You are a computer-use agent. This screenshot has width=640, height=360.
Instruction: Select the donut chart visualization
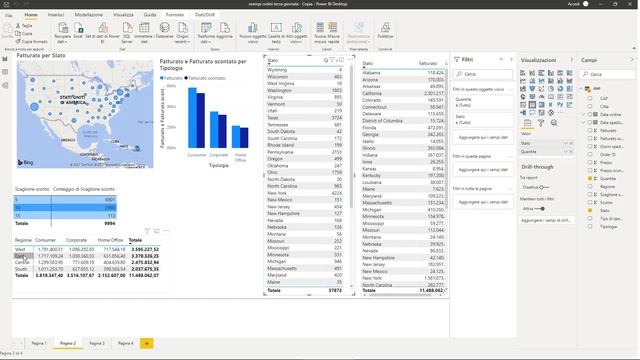pyautogui.click(x=560, y=89)
